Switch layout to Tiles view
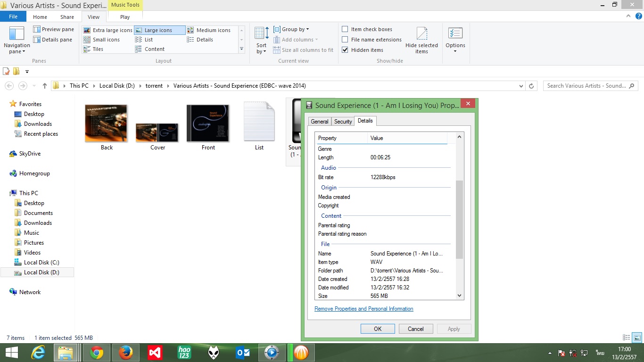This screenshot has width=644, height=362. point(93,49)
